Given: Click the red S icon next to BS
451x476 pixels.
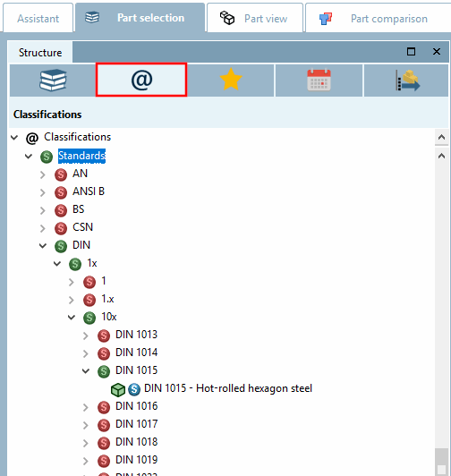Looking at the screenshot, I should 61,210.
